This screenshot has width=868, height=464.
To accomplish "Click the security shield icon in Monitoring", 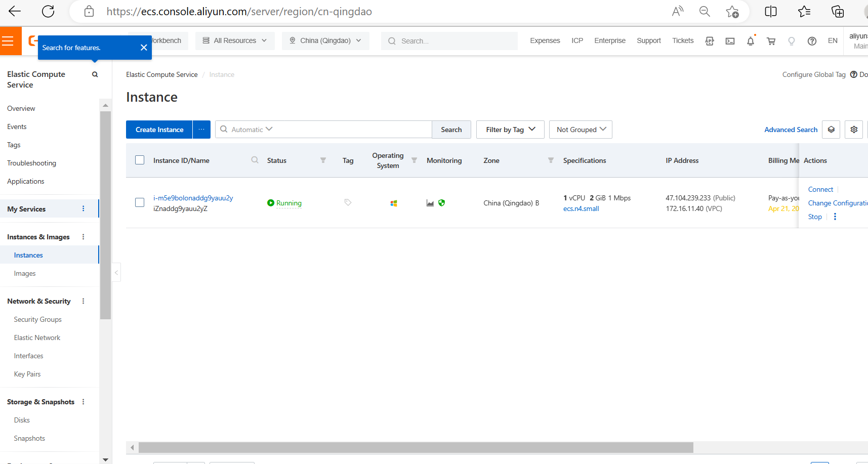I will pos(441,203).
